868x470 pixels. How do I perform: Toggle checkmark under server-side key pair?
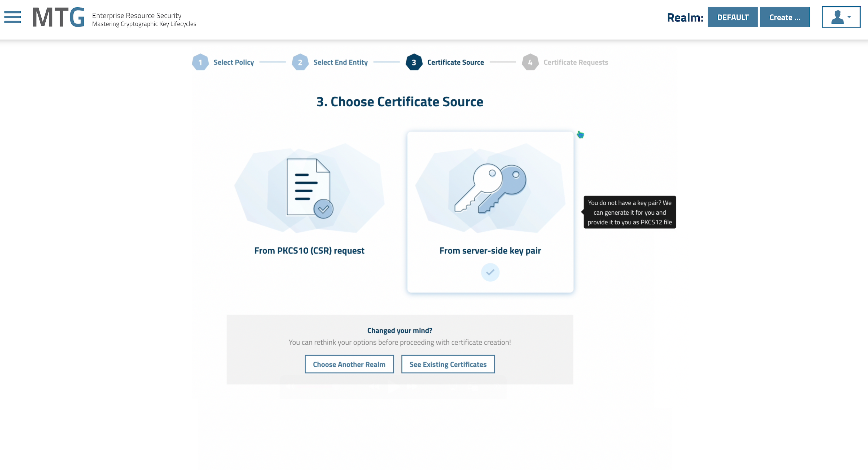pos(490,272)
